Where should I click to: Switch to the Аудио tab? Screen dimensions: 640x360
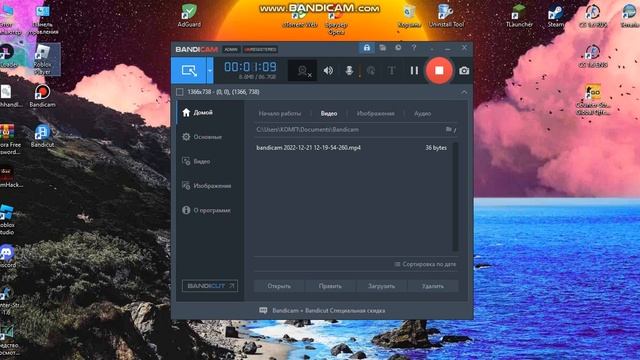(422, 113)
